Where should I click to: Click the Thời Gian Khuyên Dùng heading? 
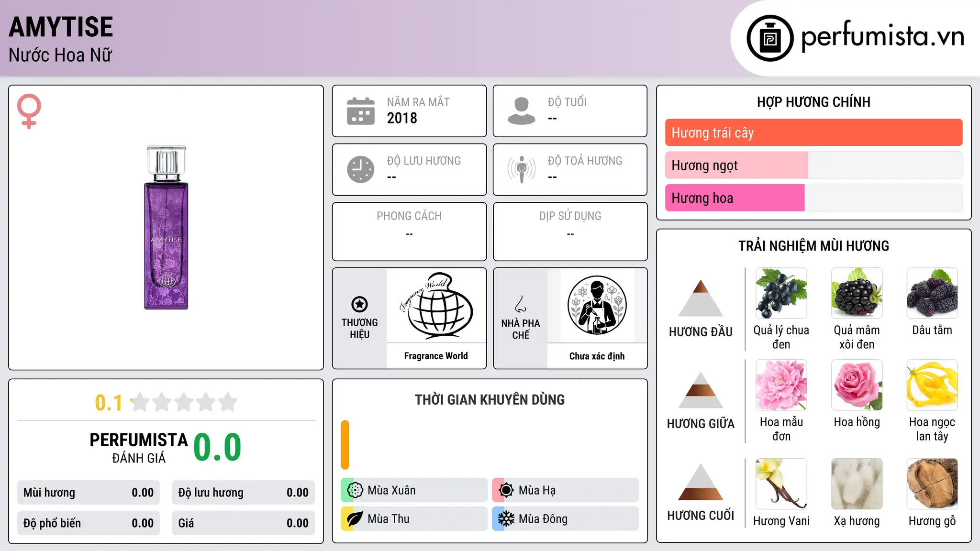point(490,399)
